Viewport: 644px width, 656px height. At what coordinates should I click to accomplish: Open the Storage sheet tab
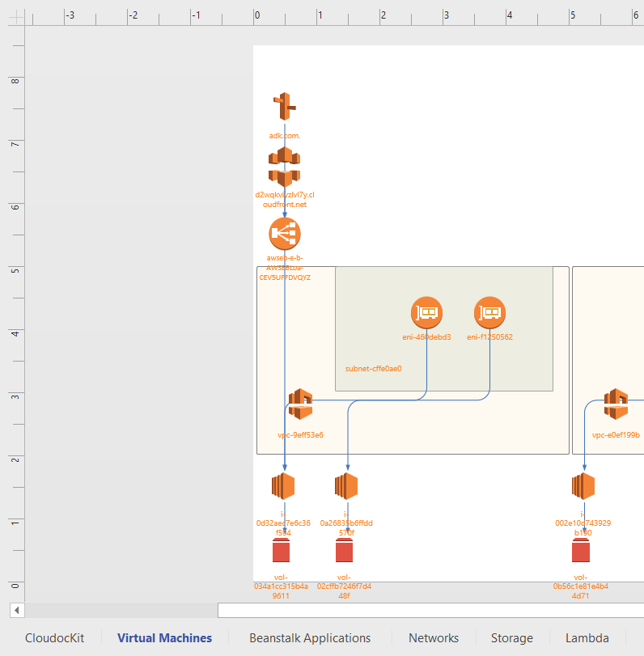(512, 638)
